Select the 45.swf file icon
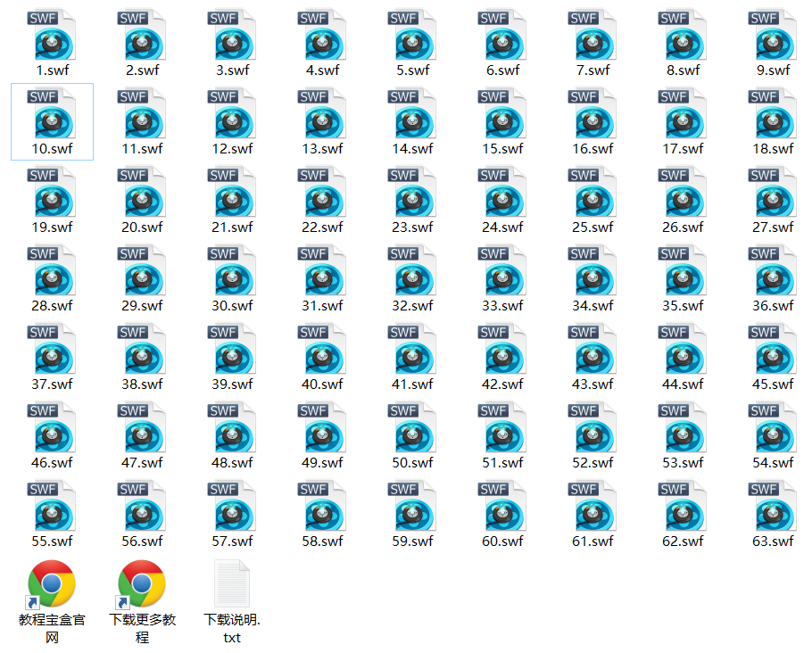 pos(773,349)
